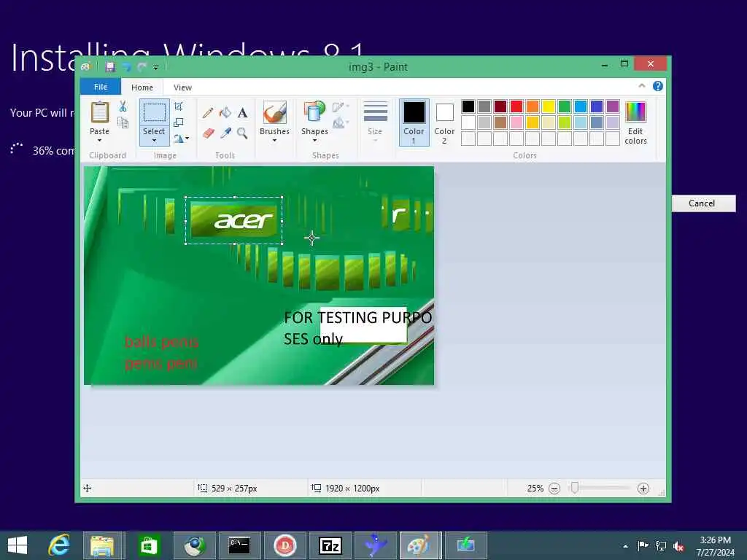Image resolution: width=747 pixels, height=560 pixels.
Task: Collapse the ribbon with chevron
Action: click(642, 86)
